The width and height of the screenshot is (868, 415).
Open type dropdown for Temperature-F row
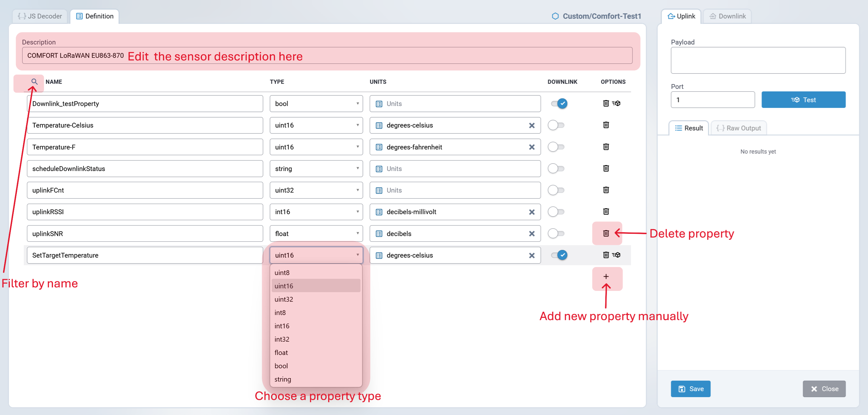tap(316, 147)
